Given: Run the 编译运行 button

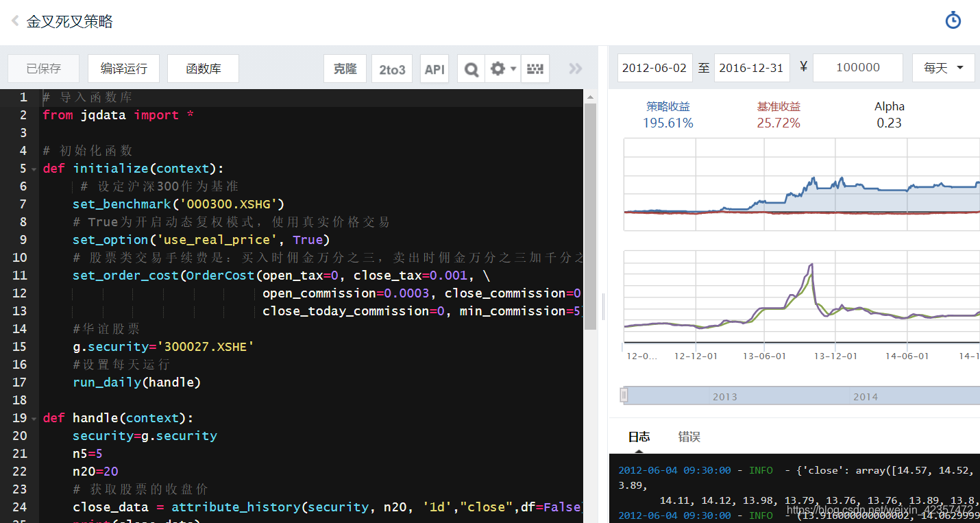Looking at the screenshot, I should 124,69.
